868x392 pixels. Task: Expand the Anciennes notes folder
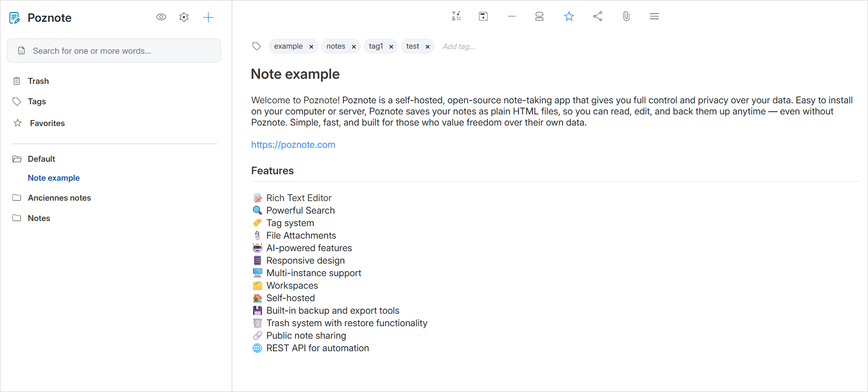click(x=17, y=198)
